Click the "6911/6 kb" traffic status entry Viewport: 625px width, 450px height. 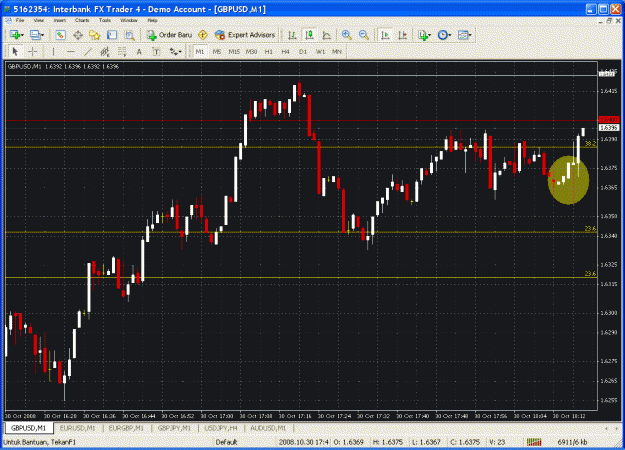coord(572,442)
